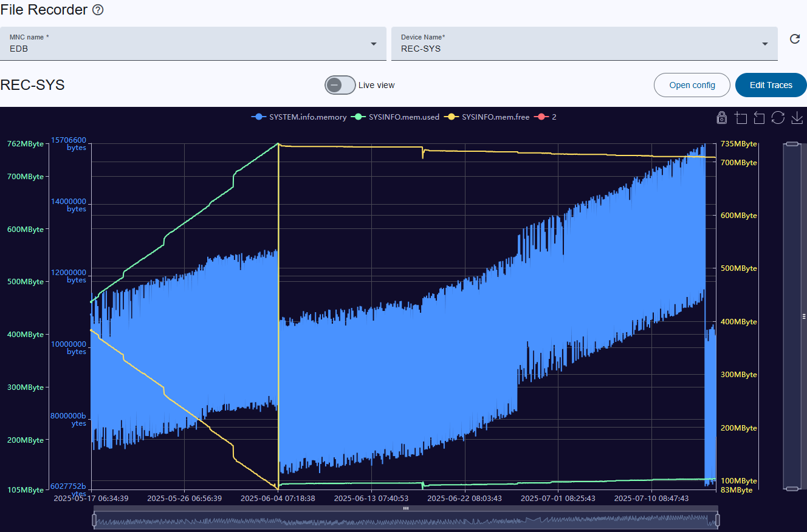Click the chart zoom reset back icon
This screenshot has width=807, height=532.
pyautogui.click(x=759, y=117)
